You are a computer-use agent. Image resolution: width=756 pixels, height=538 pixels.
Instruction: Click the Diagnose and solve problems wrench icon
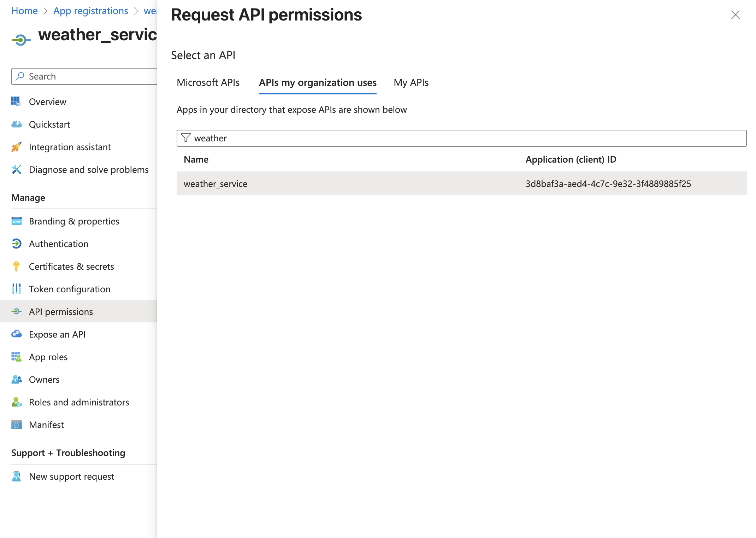pos(16,169)
